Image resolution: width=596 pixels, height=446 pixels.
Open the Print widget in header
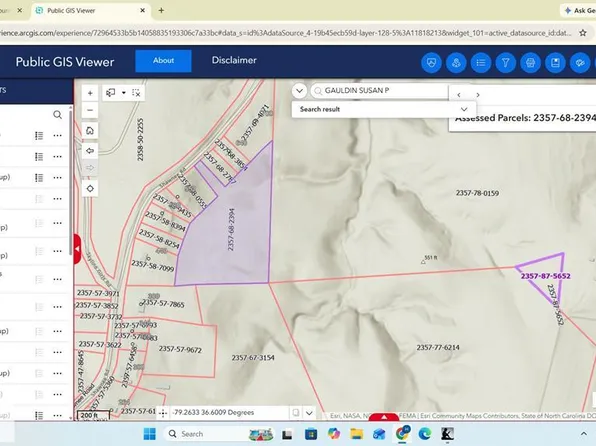(530, 63)
